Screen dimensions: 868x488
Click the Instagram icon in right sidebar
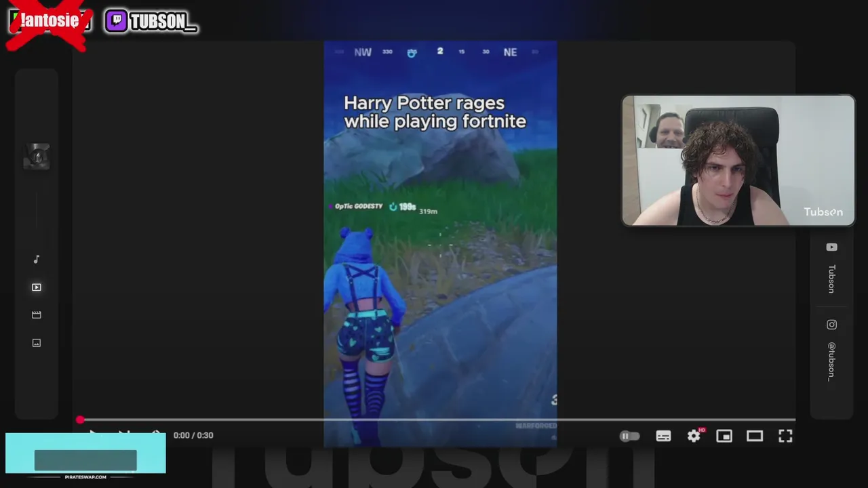(831, 325)
